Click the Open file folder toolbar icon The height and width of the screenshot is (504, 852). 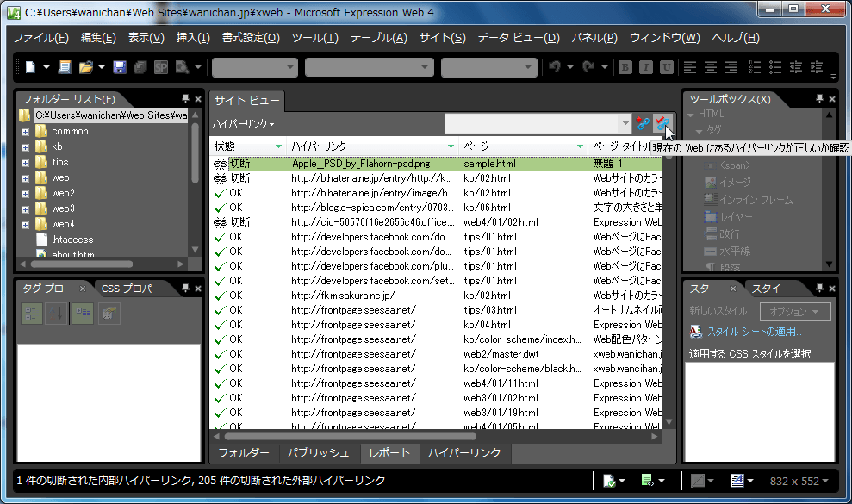tap(85, 67)
